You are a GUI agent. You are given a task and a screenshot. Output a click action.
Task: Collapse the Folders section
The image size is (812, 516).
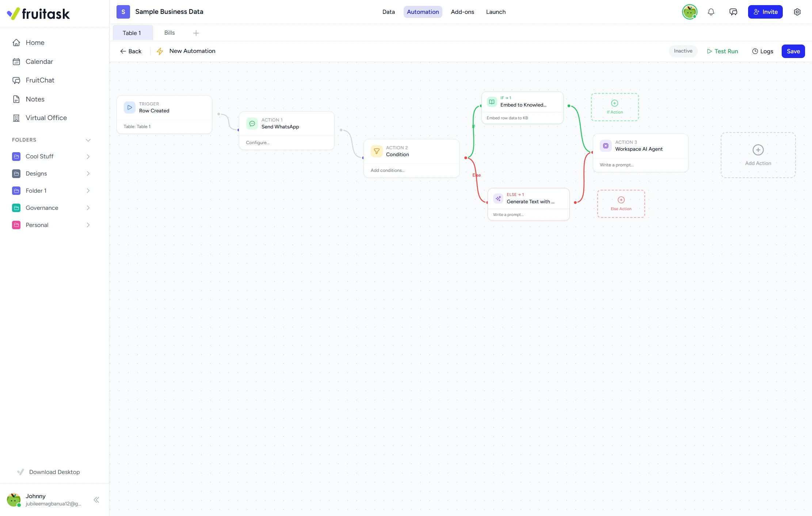click(88, 140)
